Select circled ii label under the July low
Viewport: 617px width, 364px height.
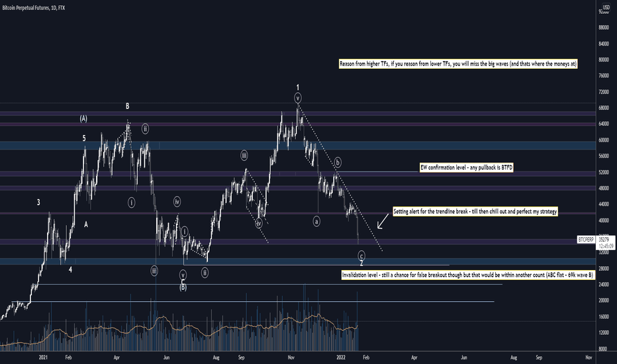click(x=205, y=272)
